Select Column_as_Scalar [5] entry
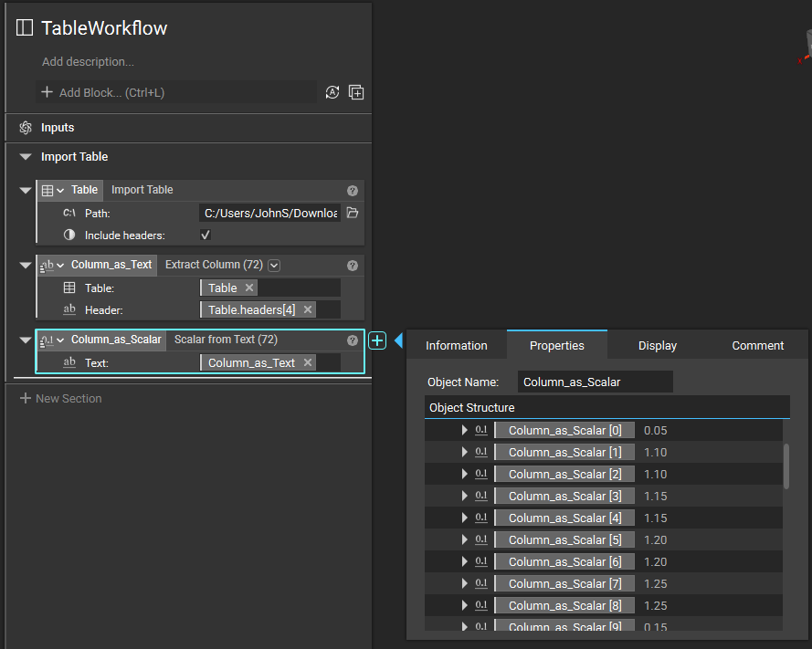Image resolution: width=812 pixels, height=649 pixels. [x=565, y=539]
